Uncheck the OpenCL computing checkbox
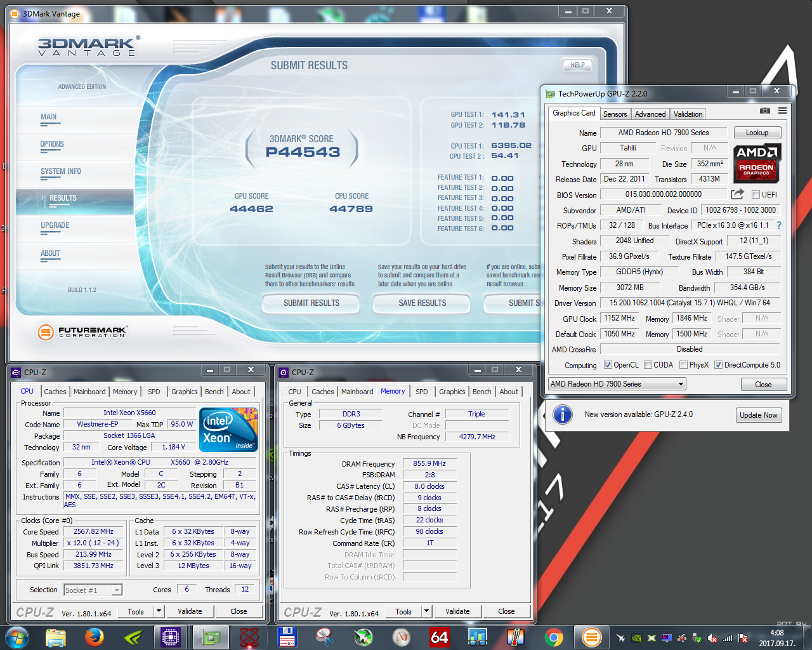Image resolution: width=812 pixels, height=650 pixels. [x=608, y=365]
